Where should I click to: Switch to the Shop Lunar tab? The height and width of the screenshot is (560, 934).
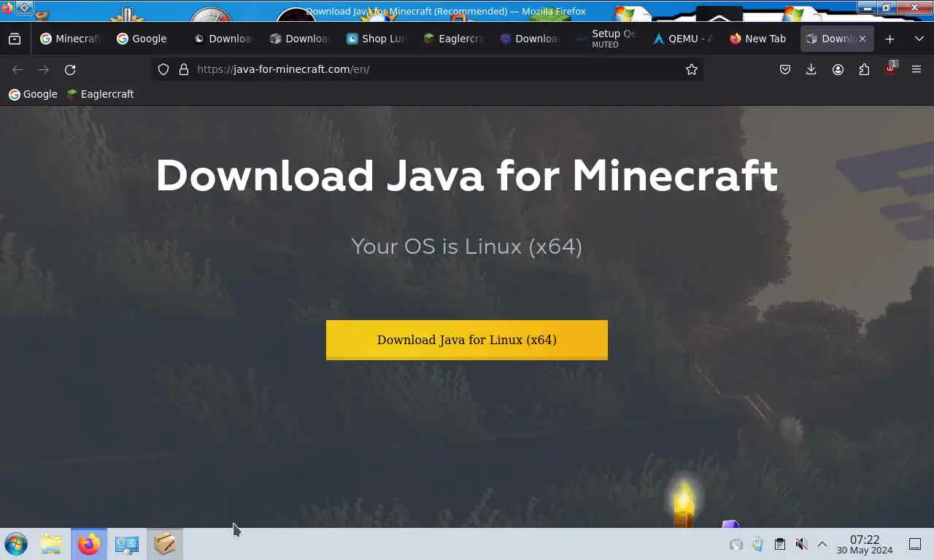click(x=377, y=39)
